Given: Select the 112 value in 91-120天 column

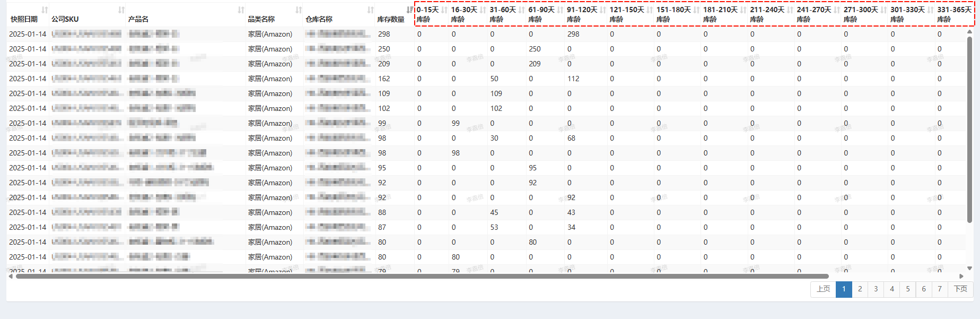Looking at the screenshot, I should [x=573, y=79].
